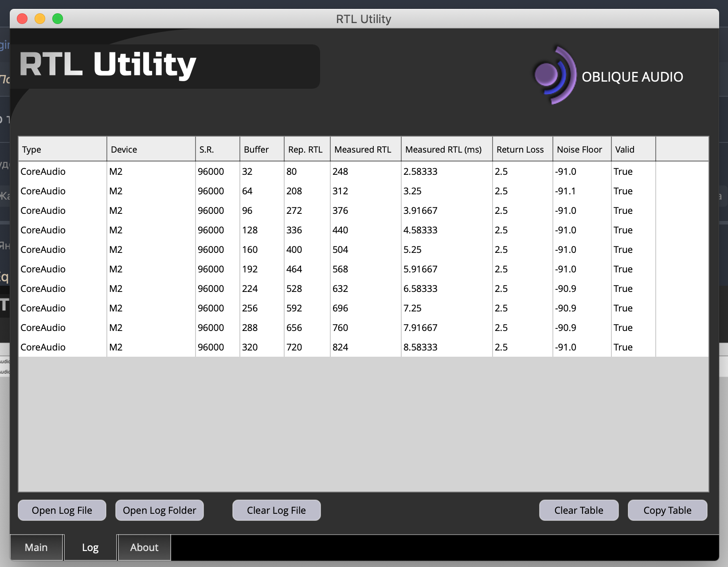Image resolution: width=728 pixels, height=567 pixels.
Task: Click the S.R. column header
Action: click(x=218, y=149)
